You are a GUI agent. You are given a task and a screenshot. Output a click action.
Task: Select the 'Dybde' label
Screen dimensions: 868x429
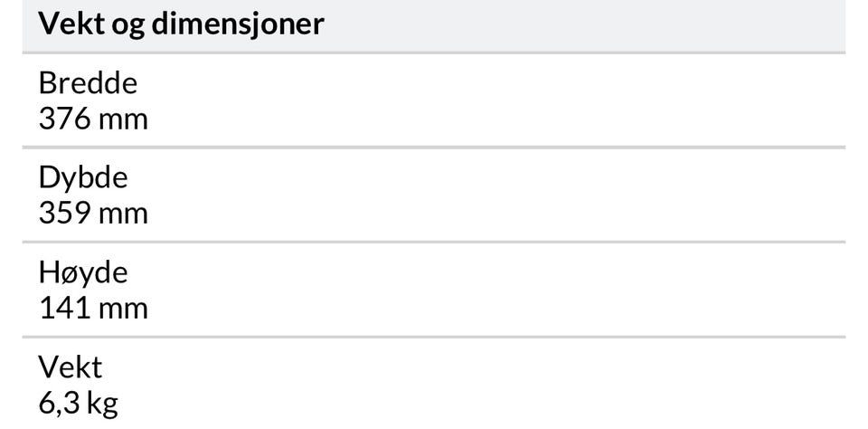click(x=83, y=177)
